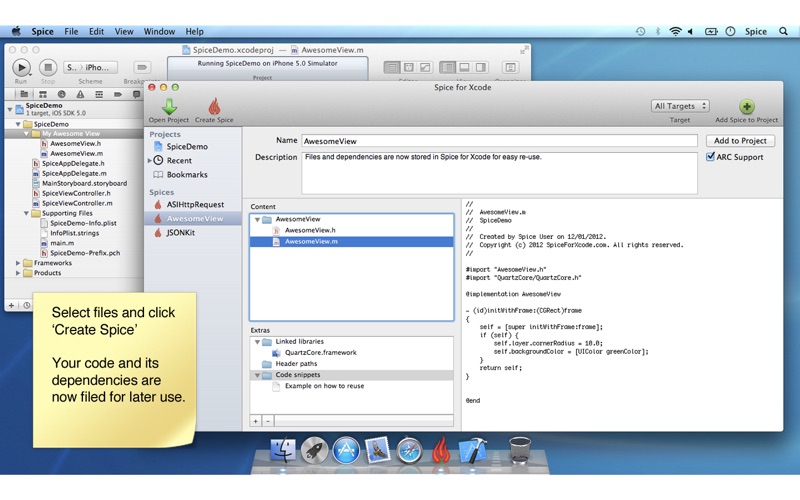Select the ASIHttpRequest spice
Image resolution: width=800 pixels, height=500 pixels.
195,205
